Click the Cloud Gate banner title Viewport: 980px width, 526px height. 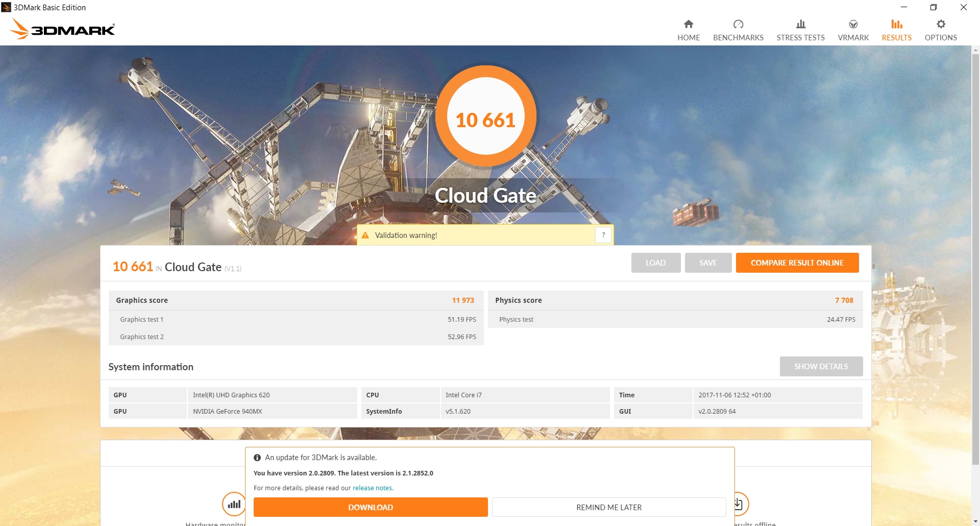[x=485, y=196]
